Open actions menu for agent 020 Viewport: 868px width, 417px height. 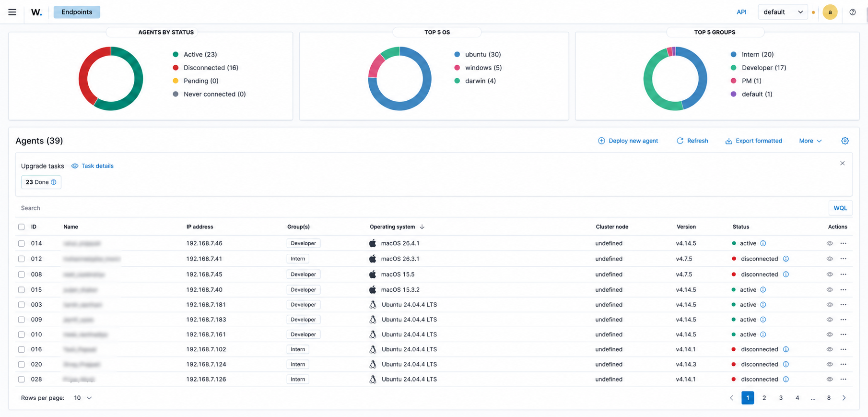(x=843, y=364)
